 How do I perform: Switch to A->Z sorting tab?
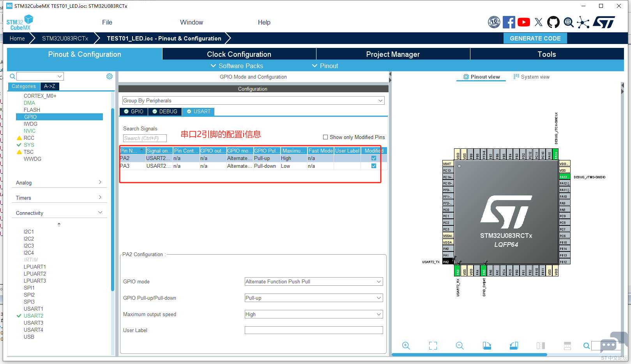49,86
